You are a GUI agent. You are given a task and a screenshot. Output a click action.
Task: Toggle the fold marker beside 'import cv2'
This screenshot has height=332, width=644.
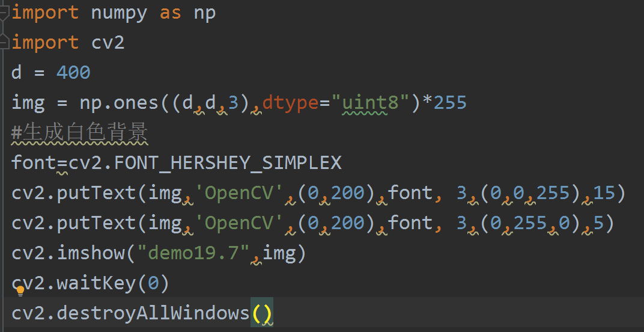click(x=3, y=42)
